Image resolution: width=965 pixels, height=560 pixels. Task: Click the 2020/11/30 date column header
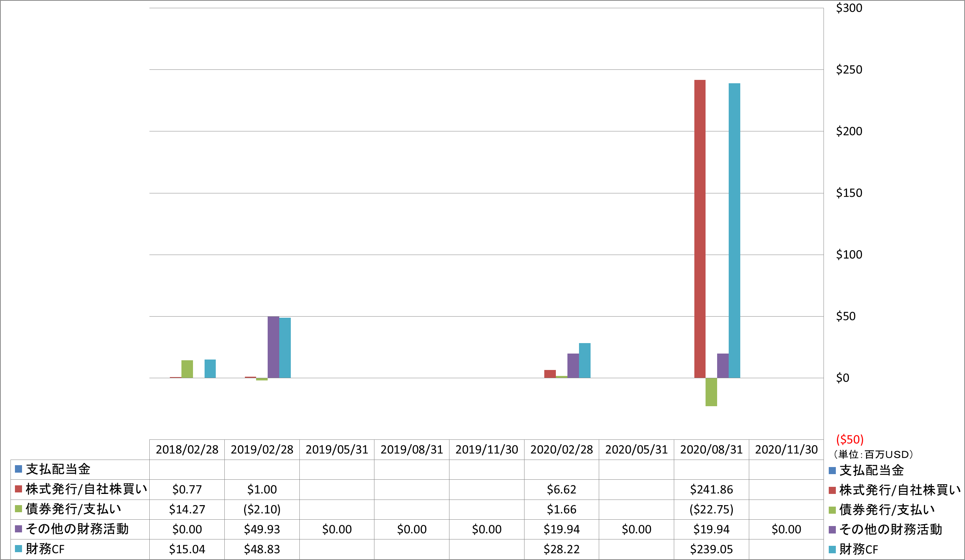787,449
